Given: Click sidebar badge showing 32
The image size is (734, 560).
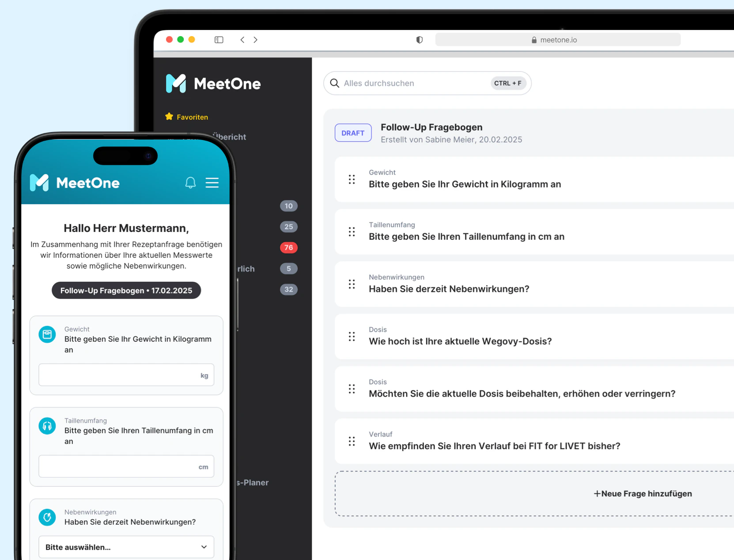Looking at the screenshot, I should (x=289, y=289).
